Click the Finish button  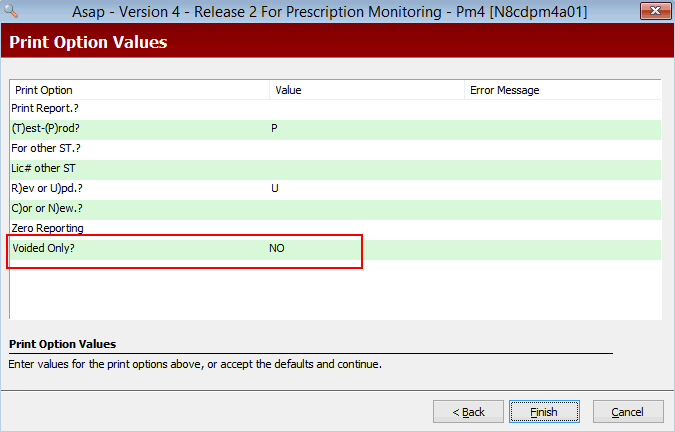click(544, 412)
